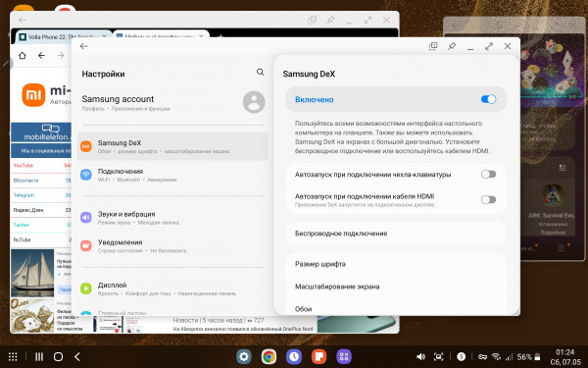Viewport: 588px width, 368px height.
Task: Open Звуки и вибрация settings section
Action: [172, 218]
